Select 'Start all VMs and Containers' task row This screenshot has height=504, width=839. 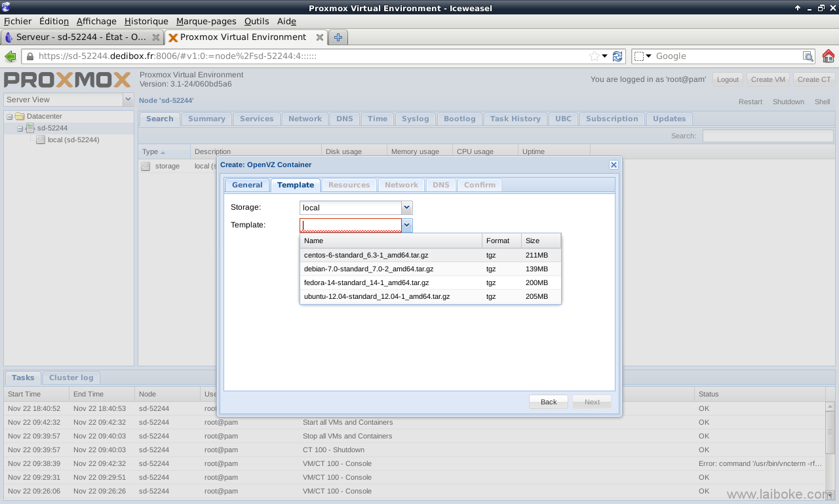(x=414, y=422)
